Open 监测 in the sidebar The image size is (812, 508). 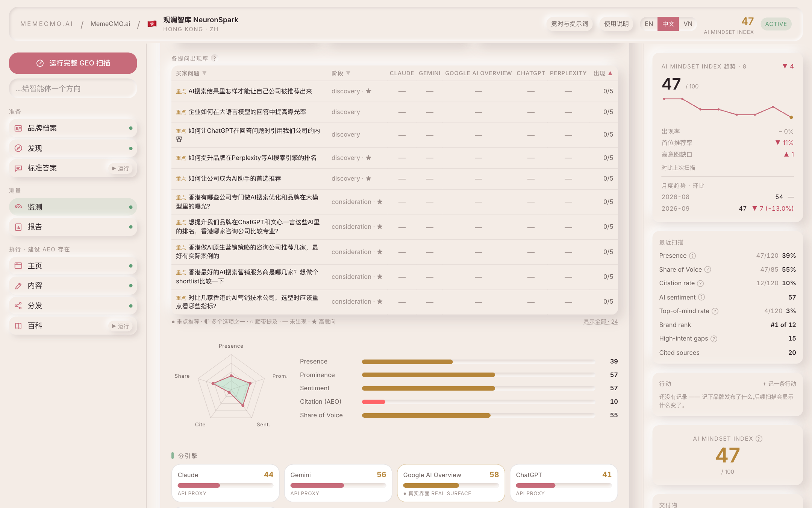pos(73,207)
